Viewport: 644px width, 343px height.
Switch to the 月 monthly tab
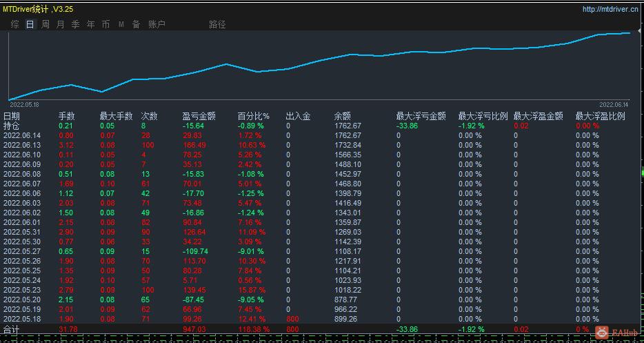click(61, 24)
